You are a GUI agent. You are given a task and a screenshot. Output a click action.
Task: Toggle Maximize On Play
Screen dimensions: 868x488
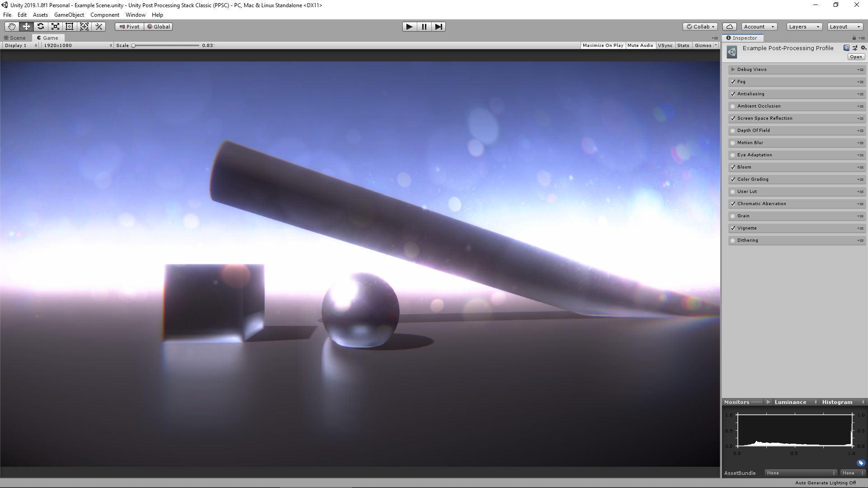click(603, 46)
